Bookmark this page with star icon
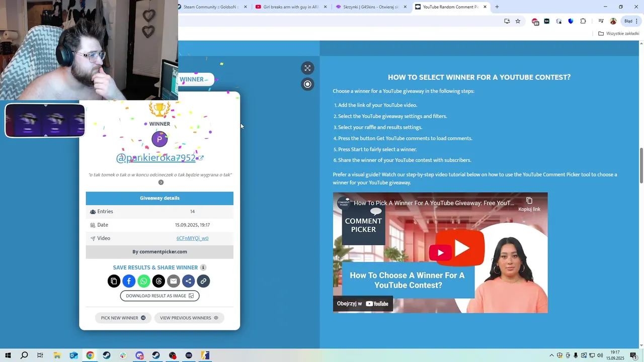This screenshot has height=362, width=644. (518, 21)
